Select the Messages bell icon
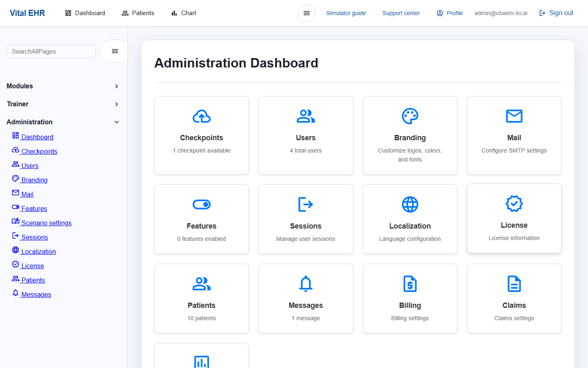Image resolution: width=588 pixels, height=368 pixels. 305,283
